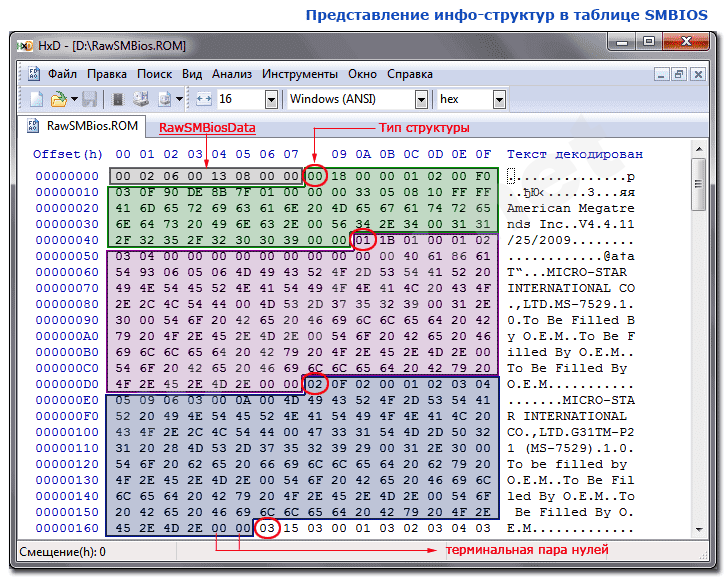The width and height of the screenshot is (728, 581).
Task: Click the bytes-per-row width icon
Action: 205,99
